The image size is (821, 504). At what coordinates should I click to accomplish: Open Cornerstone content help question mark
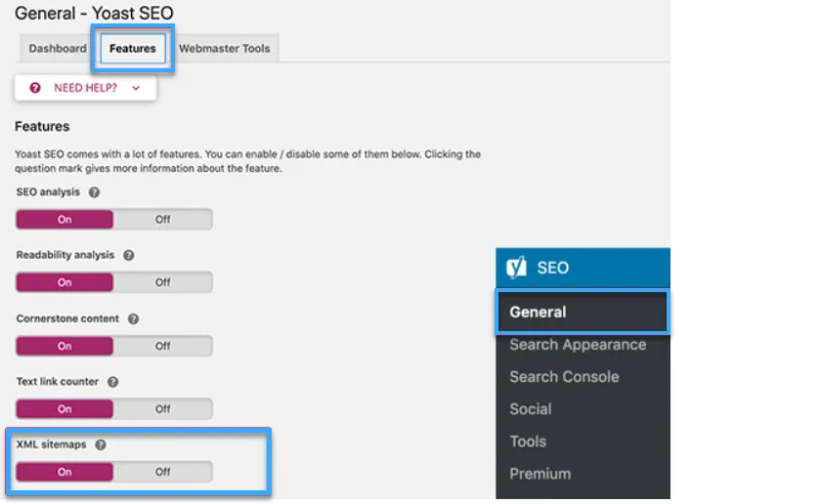(x=133, y=318)
